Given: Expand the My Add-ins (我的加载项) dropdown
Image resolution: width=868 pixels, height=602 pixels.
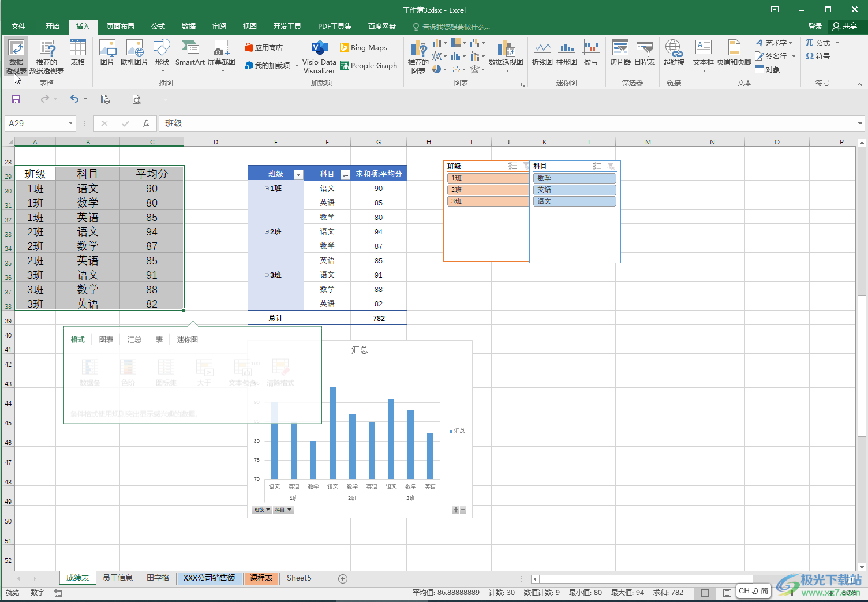Looking at the screenshot, I should coord(297,66).
